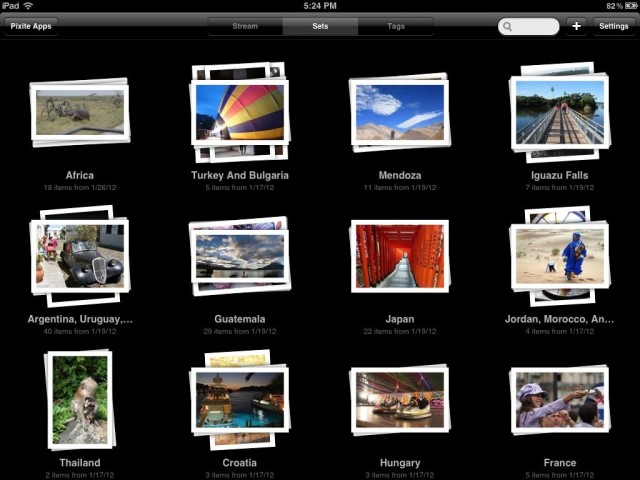Switch to the Tags tab
The image size is (640, 480).
coord(396,26)
